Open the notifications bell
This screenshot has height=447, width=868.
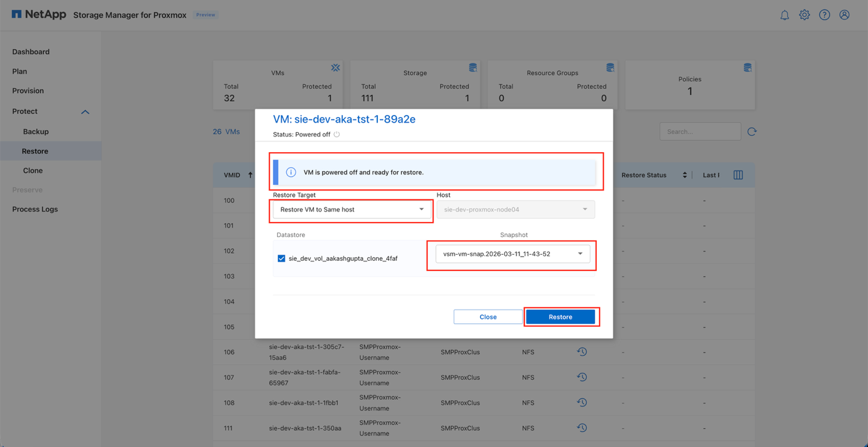pyautogui.click(x=784, y=14)
